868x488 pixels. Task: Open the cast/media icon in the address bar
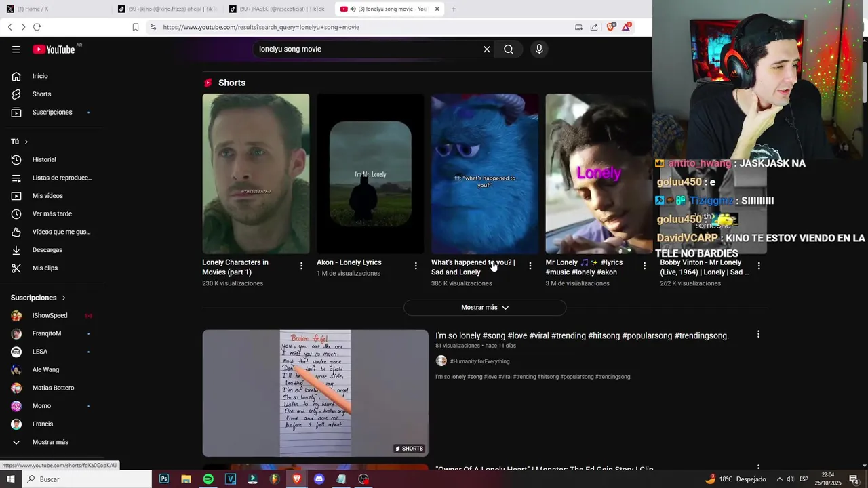(x=578, y=27)
